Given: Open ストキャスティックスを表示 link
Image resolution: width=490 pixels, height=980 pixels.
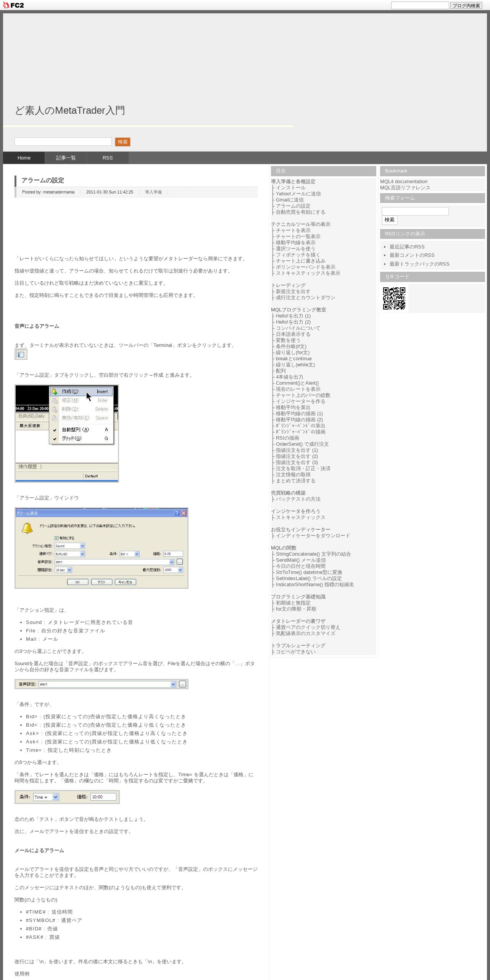Looking at the screenshot, I should tap(308, 273).
